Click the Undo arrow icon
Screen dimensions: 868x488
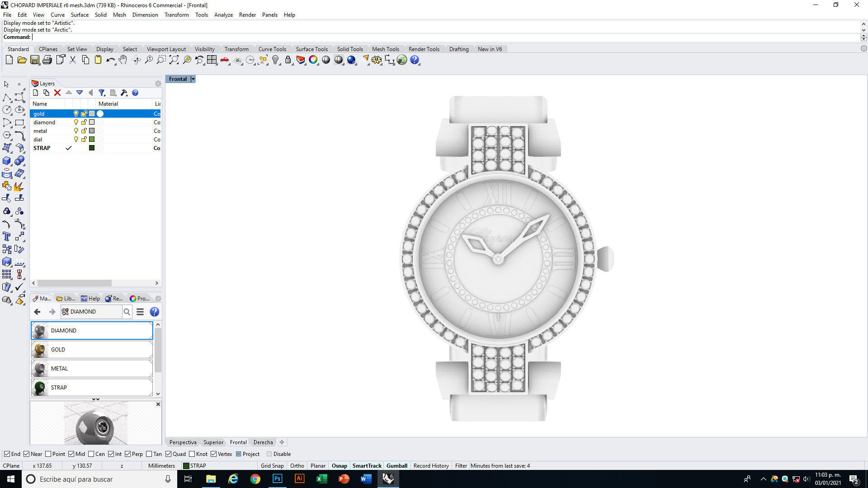coord(110,60)
